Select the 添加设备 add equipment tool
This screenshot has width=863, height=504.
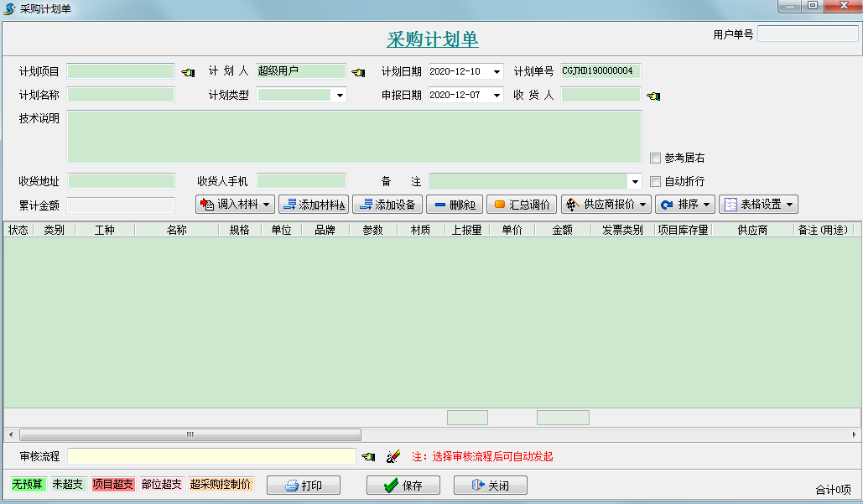click(x=387, y=204)
